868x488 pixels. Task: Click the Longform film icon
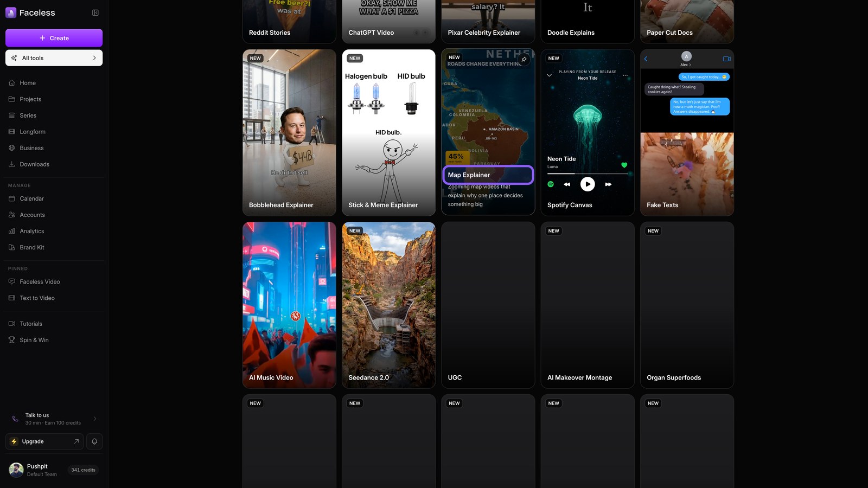pos(12,132)
